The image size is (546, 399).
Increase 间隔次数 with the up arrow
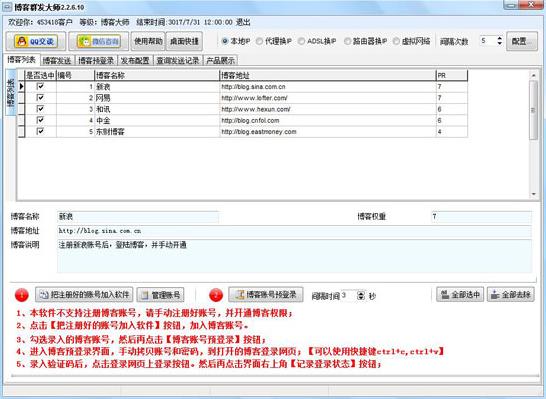pyautogui.click(x=499, y=38)
